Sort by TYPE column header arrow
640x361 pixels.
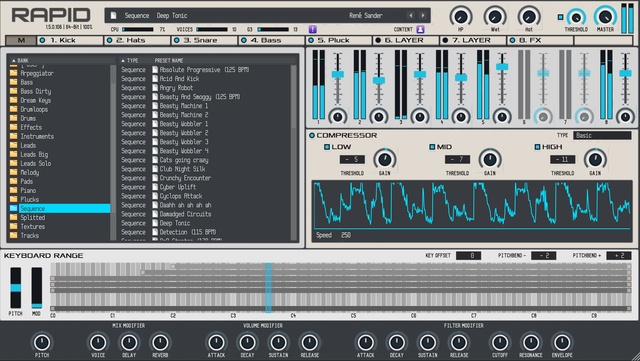coord(123,60)
